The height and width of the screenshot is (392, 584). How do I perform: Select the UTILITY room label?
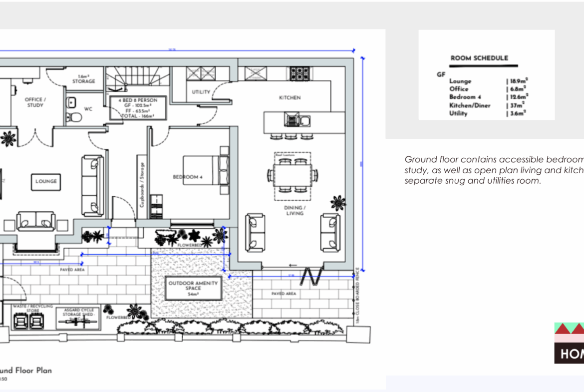[x=201, y=92]
